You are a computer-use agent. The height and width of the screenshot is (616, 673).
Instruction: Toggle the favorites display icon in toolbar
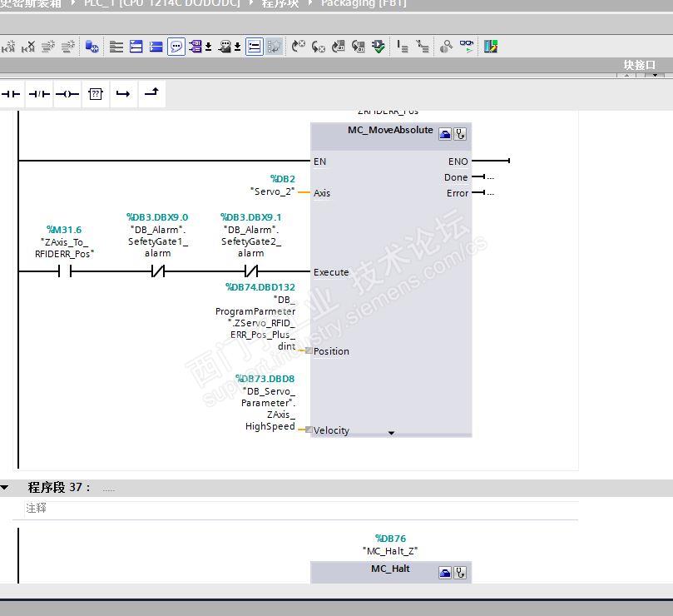click(274, 46)
